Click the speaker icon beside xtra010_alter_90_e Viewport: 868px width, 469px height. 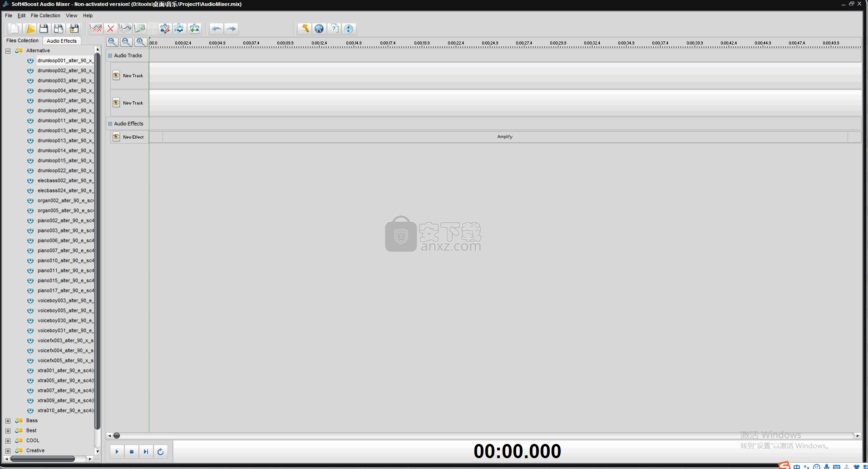(30, 411)
